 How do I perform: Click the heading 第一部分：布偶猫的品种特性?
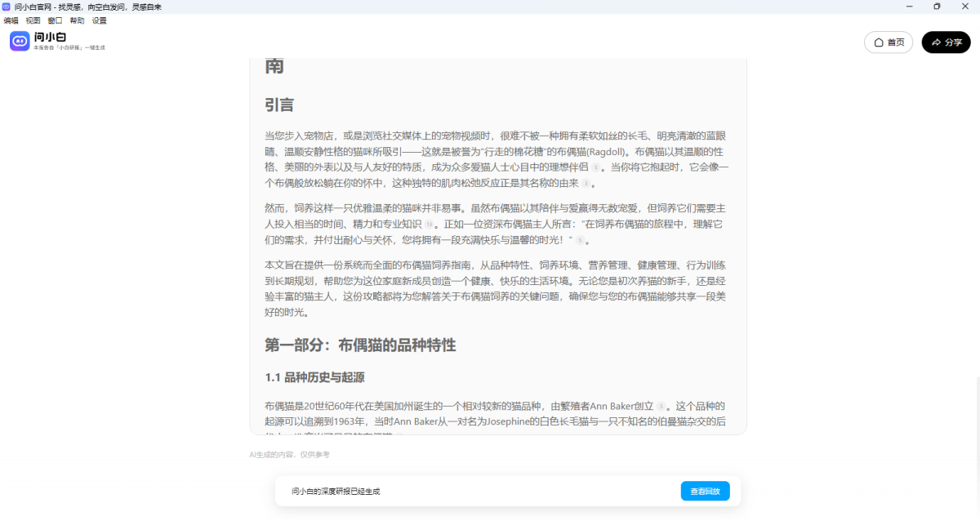(360, 345)
